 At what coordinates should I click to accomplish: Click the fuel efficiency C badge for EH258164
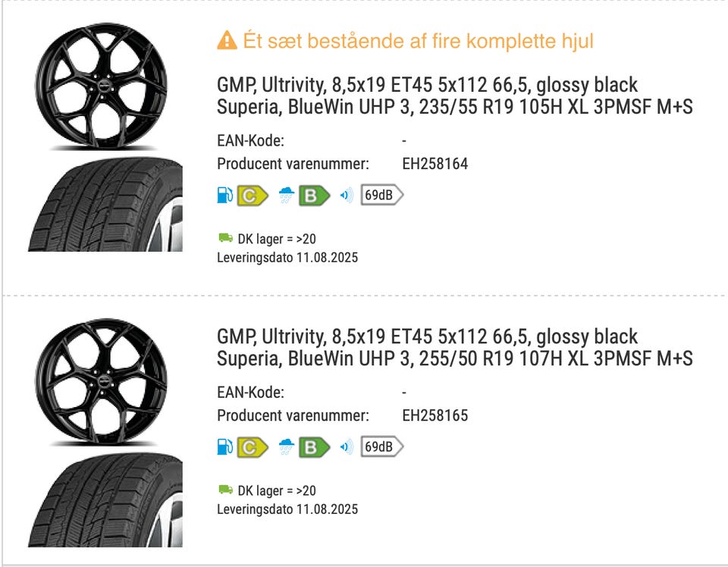(253, 196)
